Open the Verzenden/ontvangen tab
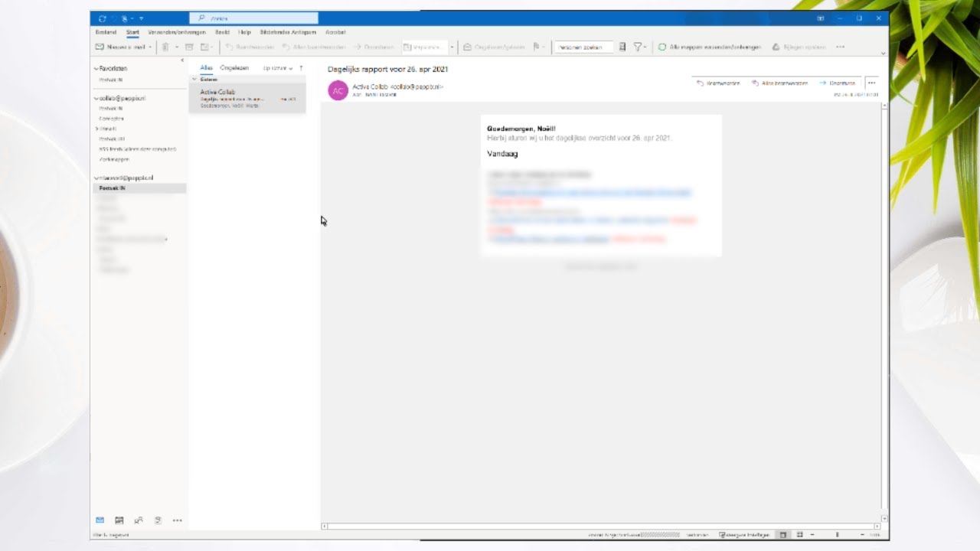 [x=177, y=32]
